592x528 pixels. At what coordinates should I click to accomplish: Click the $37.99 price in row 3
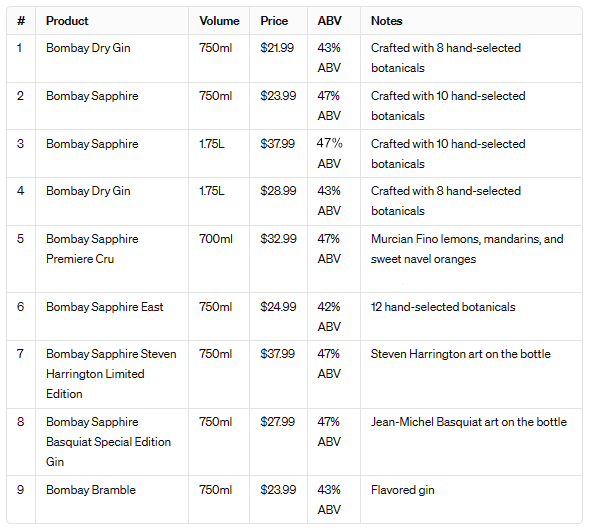coord(277,144)
